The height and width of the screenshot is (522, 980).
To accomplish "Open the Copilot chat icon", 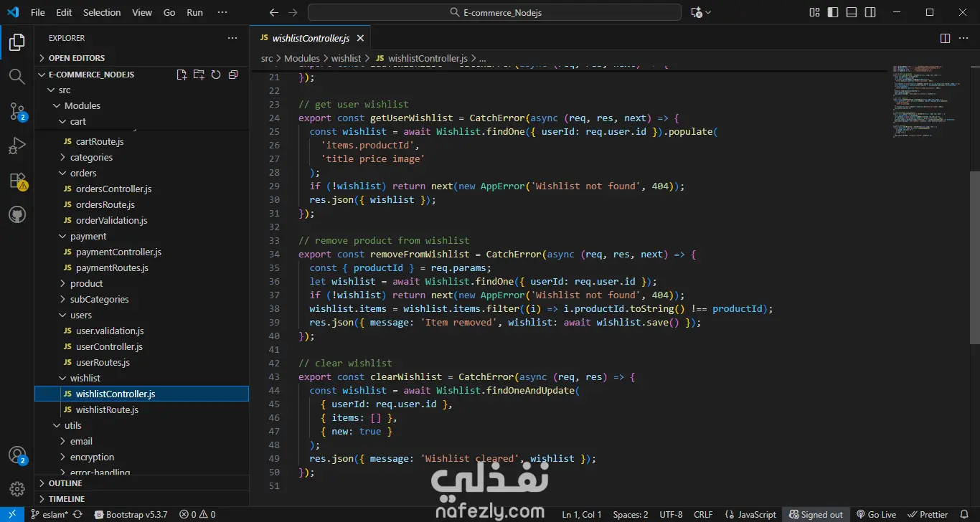I will pyautogui.click(x=696, y=12).
